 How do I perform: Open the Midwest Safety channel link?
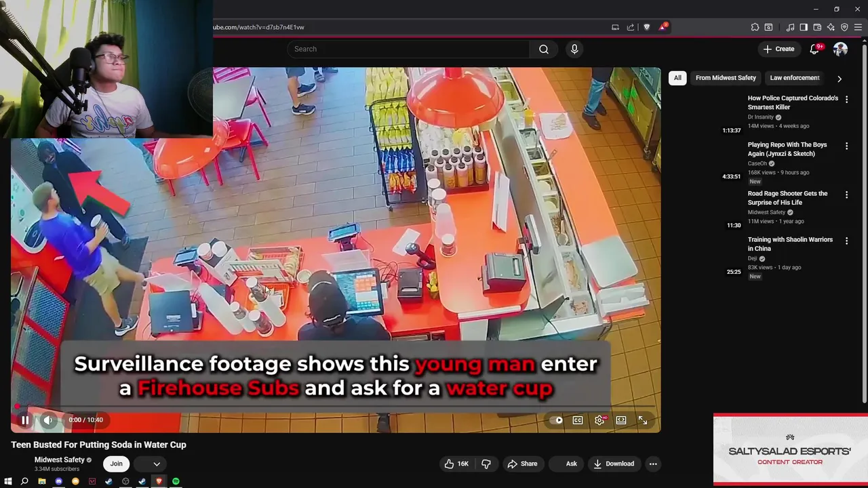click(x=60, y=460)
